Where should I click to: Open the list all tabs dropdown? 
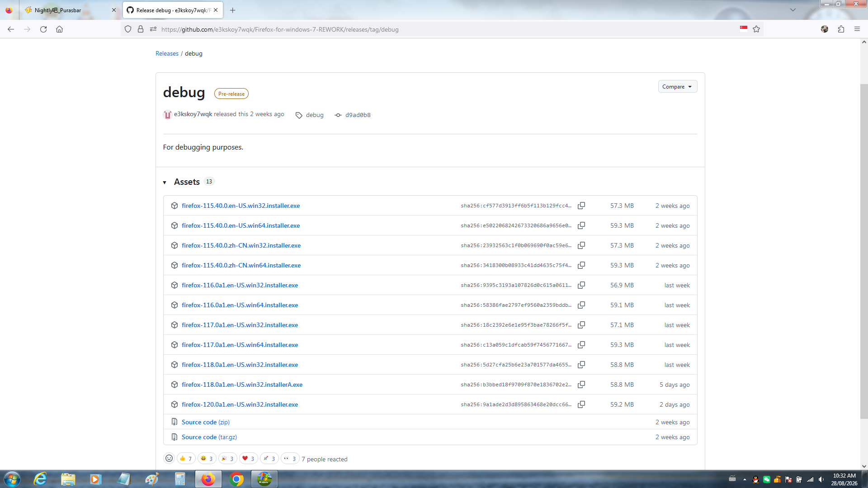pyautogui.click(x=793, y=10)
